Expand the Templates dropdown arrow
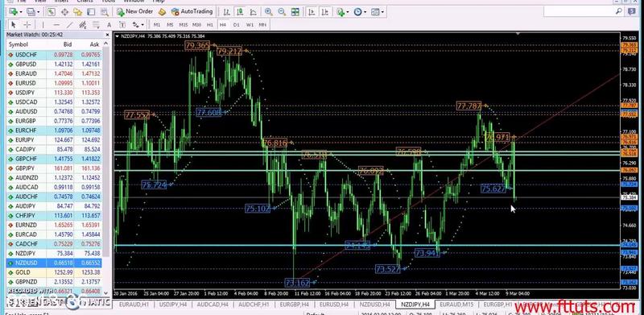The height and width of the screenshot is (315, 644). pyautogui.click(x=382, y=12)
